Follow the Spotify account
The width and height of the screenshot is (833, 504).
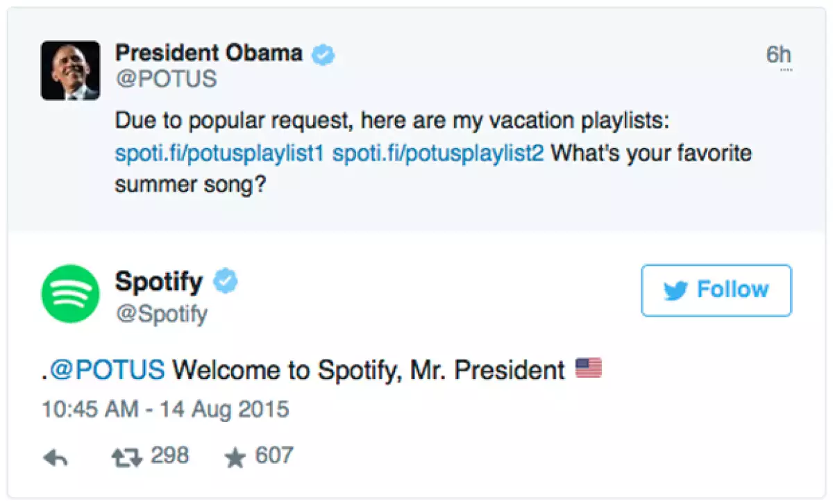(x=716, y=290)
